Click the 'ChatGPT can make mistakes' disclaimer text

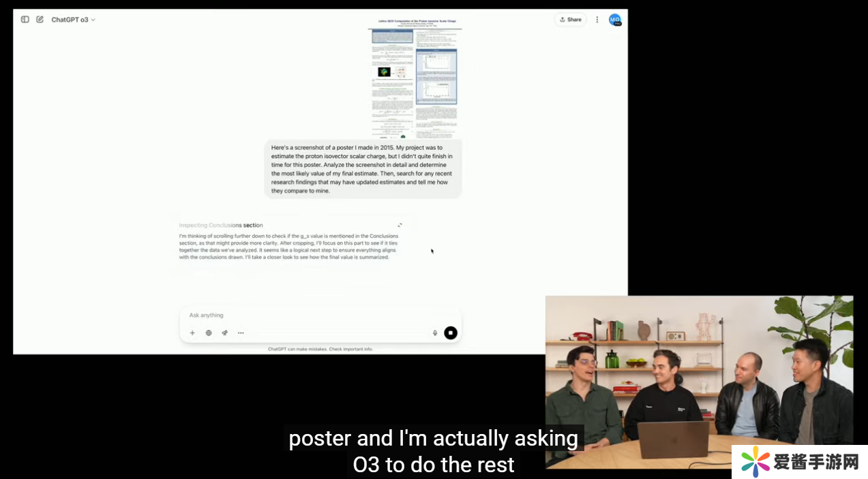coord(320,349)
